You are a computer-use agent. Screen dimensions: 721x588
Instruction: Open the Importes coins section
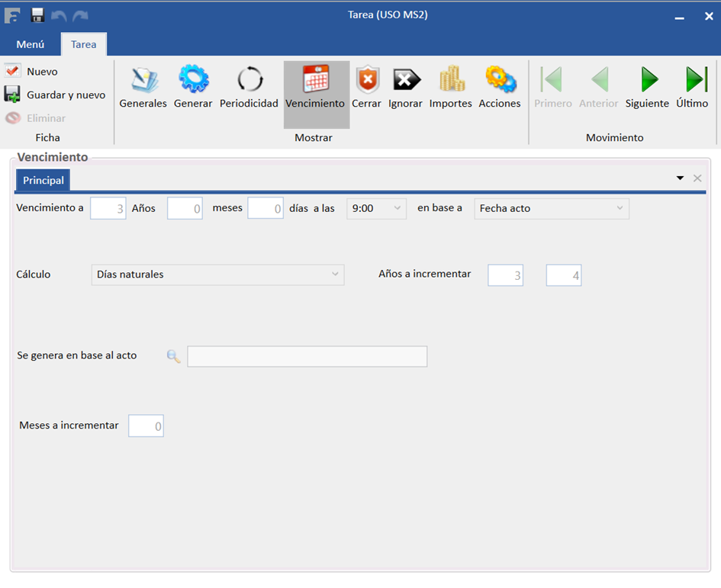451,88
